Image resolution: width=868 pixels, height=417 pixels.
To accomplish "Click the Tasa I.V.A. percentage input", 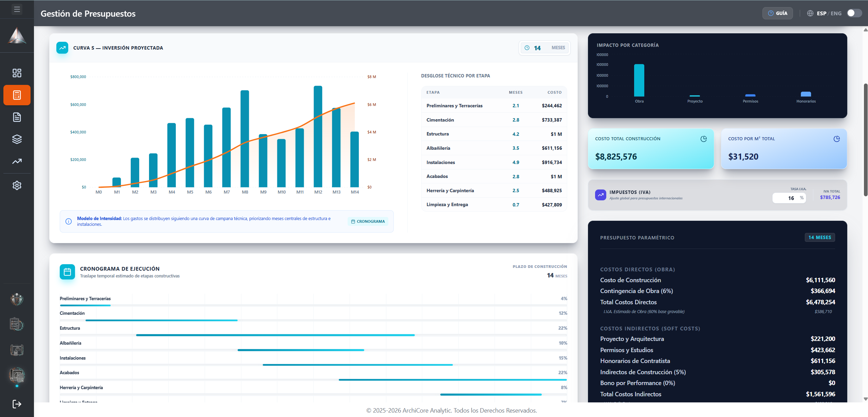I will pos(789,198).
